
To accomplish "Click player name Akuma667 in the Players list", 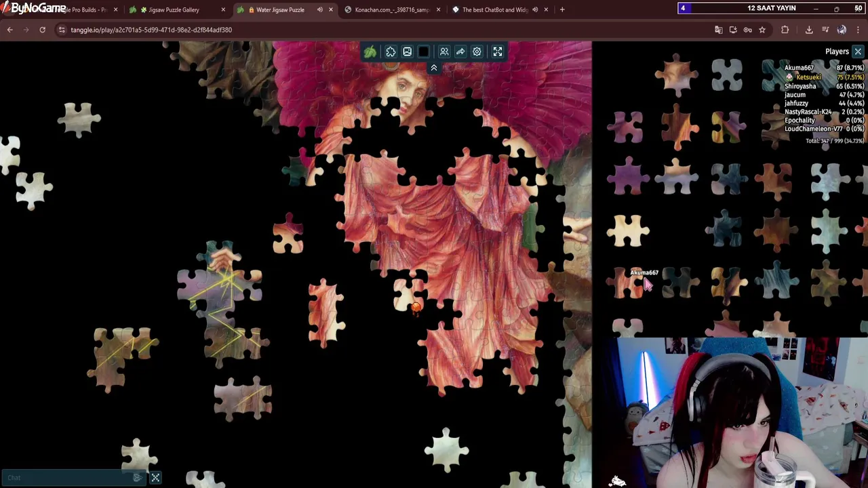I will pos(799,68).
